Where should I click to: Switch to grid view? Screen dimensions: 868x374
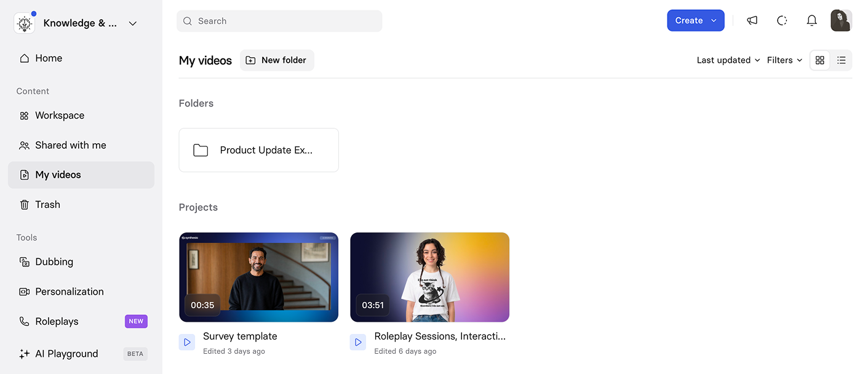819,60
